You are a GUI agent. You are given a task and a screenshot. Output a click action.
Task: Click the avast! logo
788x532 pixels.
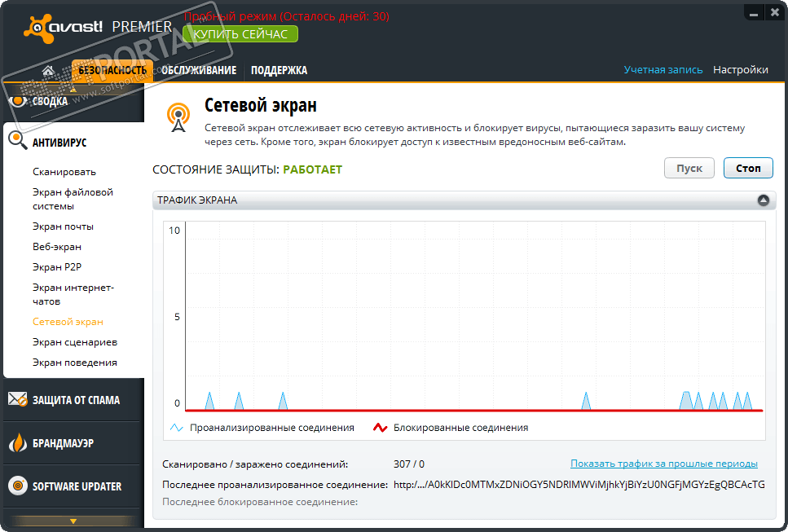tap(63, 29)
